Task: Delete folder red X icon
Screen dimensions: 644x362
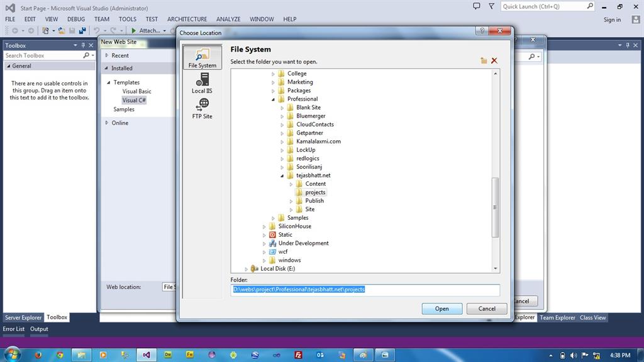Action: click(x=494, y=60)
